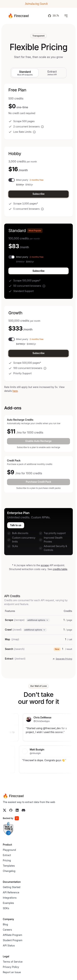
Task: Open the hamburger menu icon in header
Action: click(66, 16)
